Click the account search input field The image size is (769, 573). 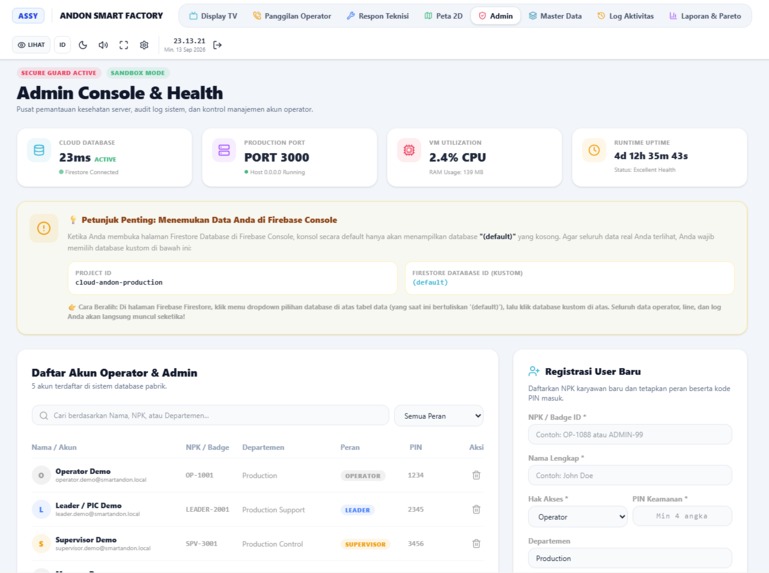click(x=210, y=416)
